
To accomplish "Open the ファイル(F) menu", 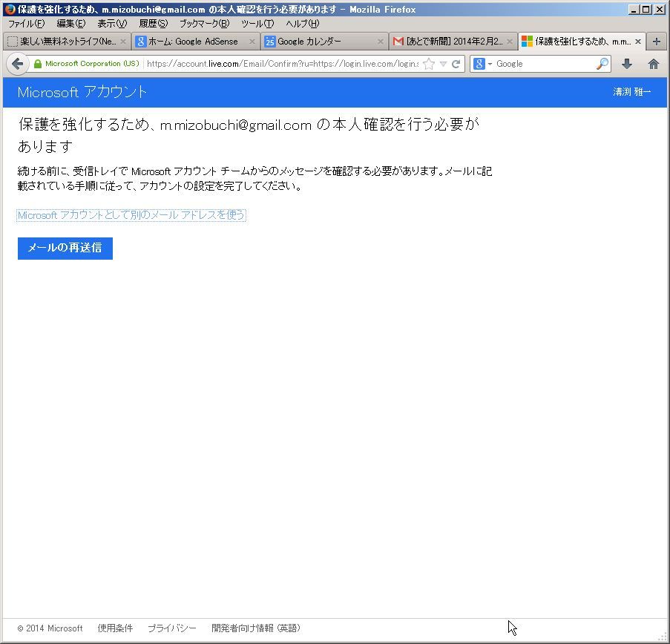I will tap(27, 24).
